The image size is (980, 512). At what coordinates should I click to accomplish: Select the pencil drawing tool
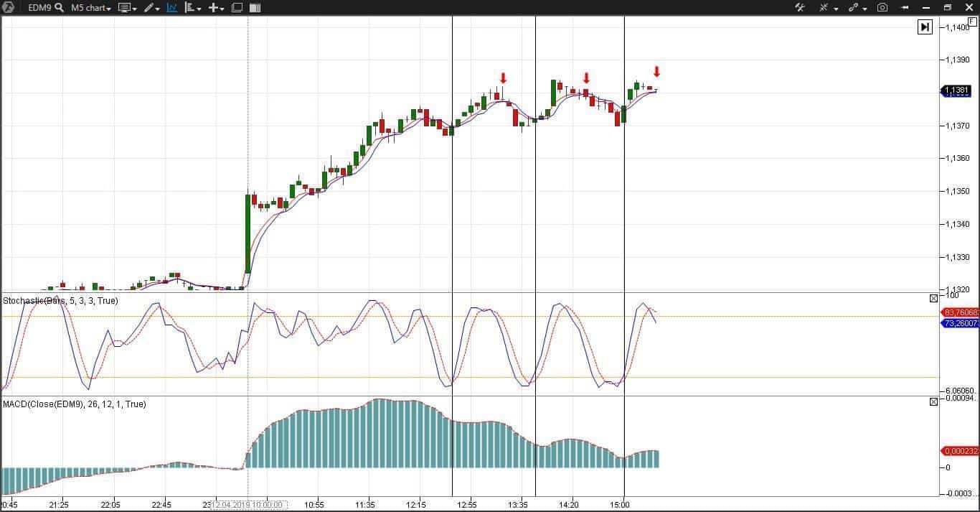click(149, 8)
